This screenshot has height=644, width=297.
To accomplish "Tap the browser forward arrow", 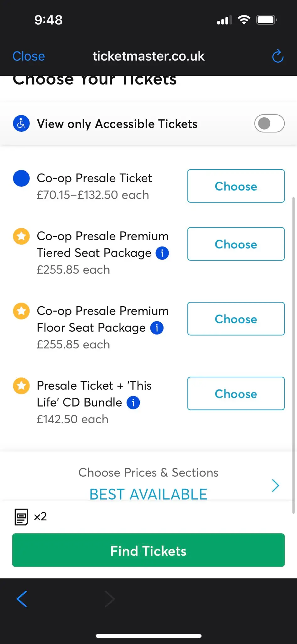I will pos(110,599).
